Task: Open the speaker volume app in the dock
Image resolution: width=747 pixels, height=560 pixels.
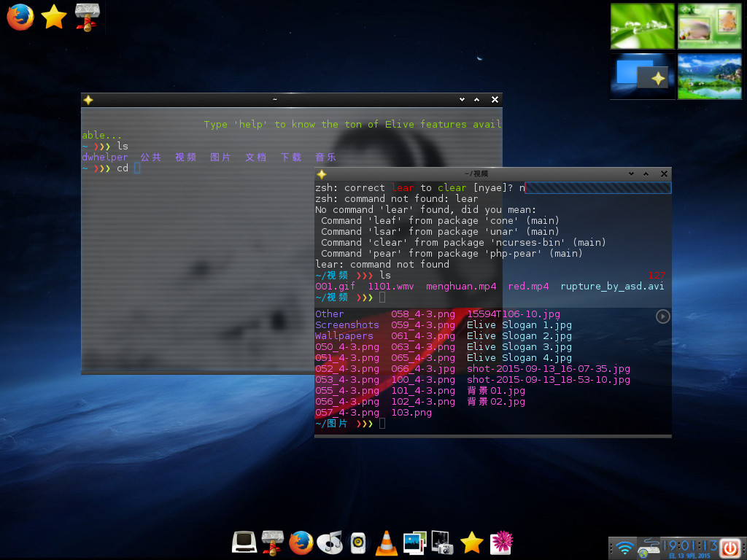Action: (357, 543)
